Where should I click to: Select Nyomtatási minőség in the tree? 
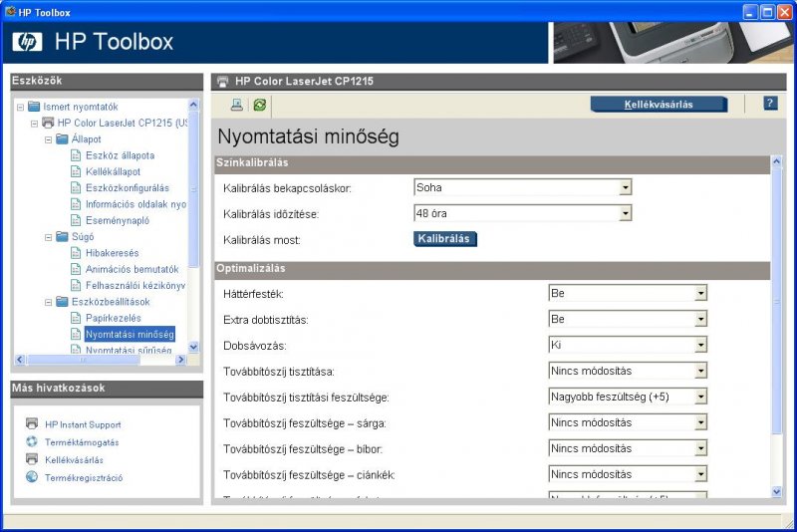tap(130, 335)
